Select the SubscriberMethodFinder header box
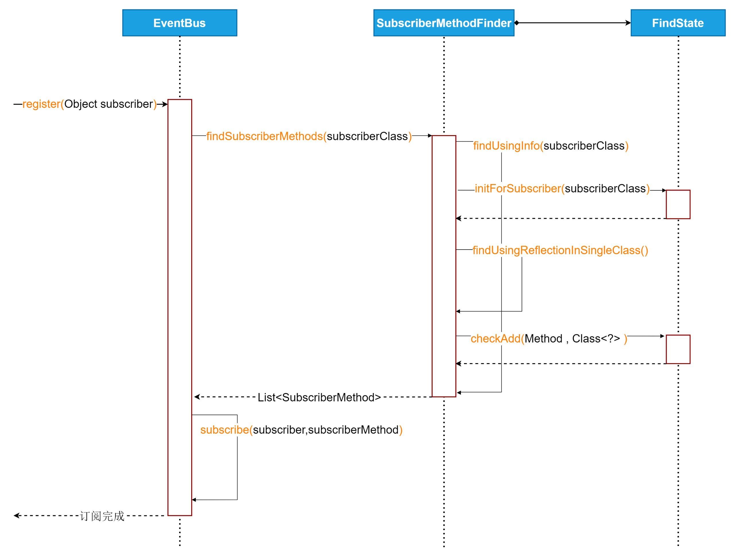 pos(444,23)
